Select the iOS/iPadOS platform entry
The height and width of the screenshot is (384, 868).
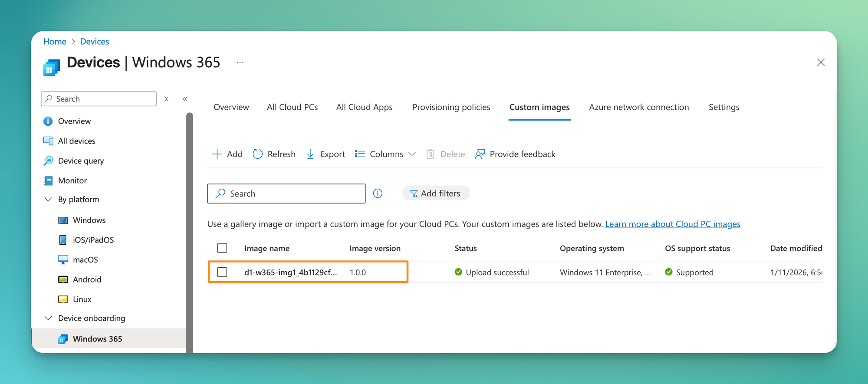93,240
